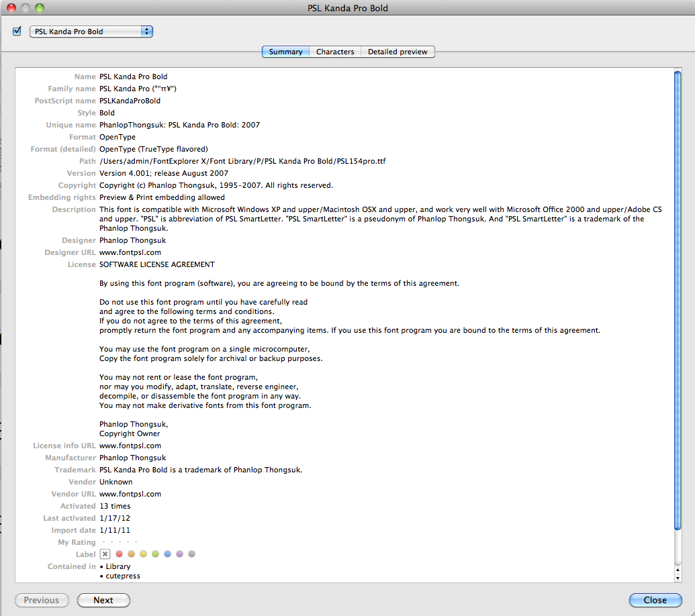Click the Manufacturer value "Phanlop Thongsuk"

tap(132, 458)
